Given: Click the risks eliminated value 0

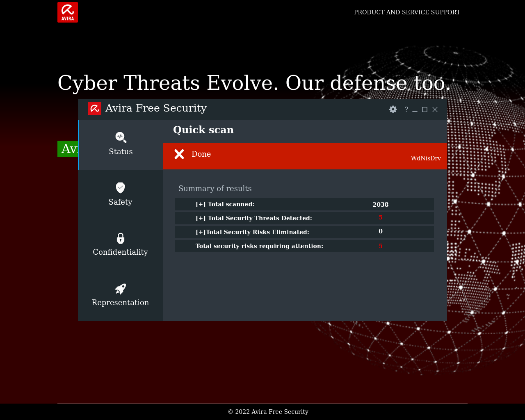Looking at the screenshot, I should click(381, 231).
